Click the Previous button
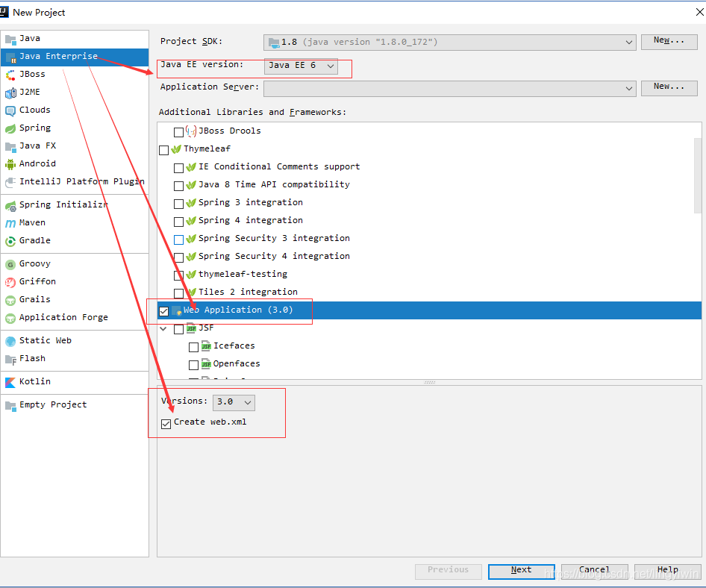The image size is (706, 588). click(x=448, y=571)
